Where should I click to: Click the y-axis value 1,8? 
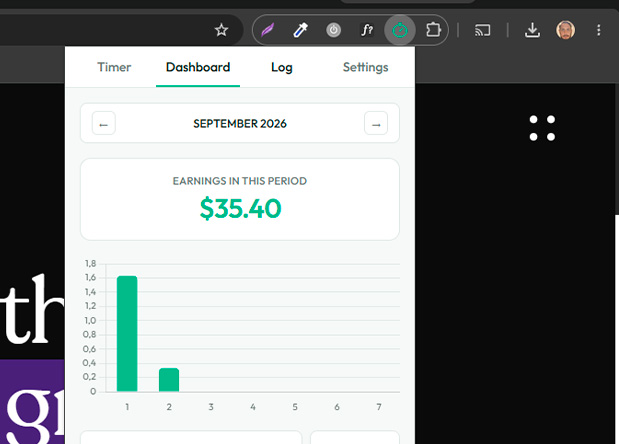tap(90, 263)
